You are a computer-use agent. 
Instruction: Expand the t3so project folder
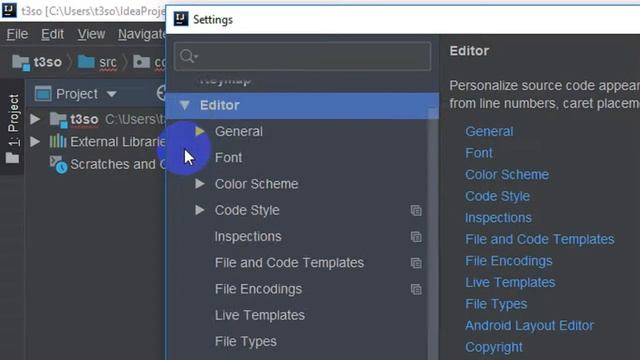[x=35, y=119]
